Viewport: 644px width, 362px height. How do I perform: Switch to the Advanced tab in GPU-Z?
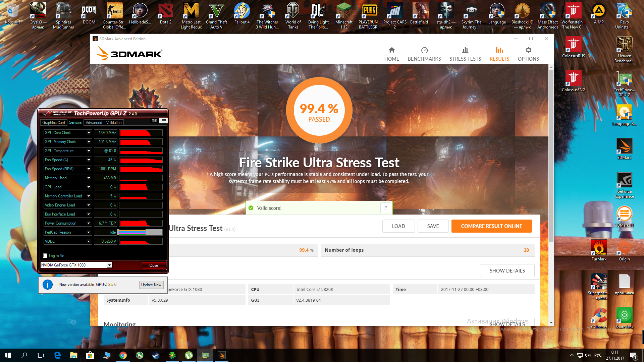(x=94, y=123)
